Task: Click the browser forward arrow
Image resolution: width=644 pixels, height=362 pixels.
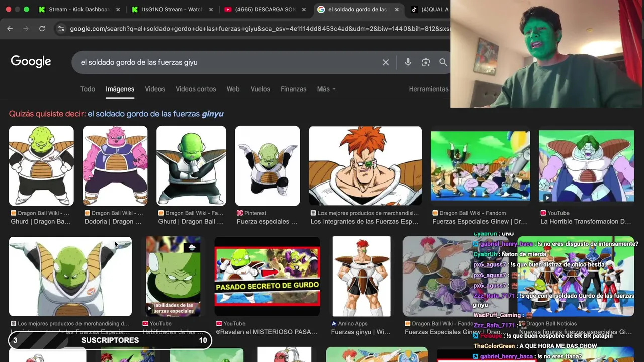Action: (x=26, y=29)
